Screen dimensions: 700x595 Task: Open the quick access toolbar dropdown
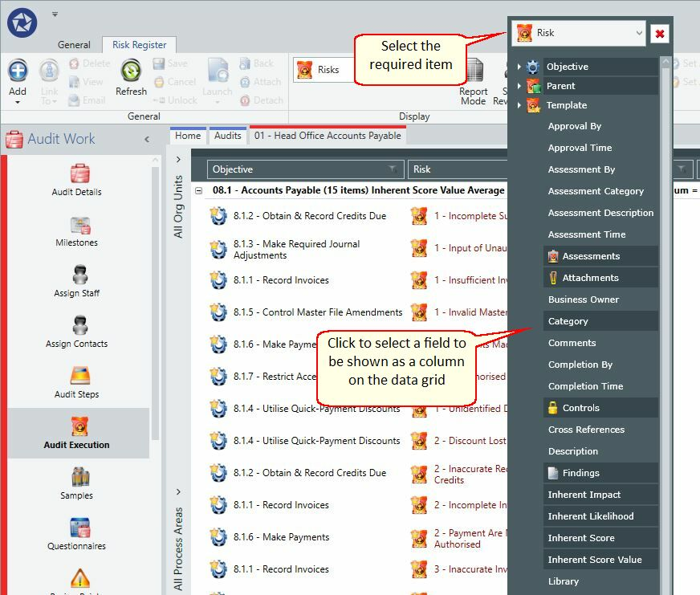click(55, 14)
